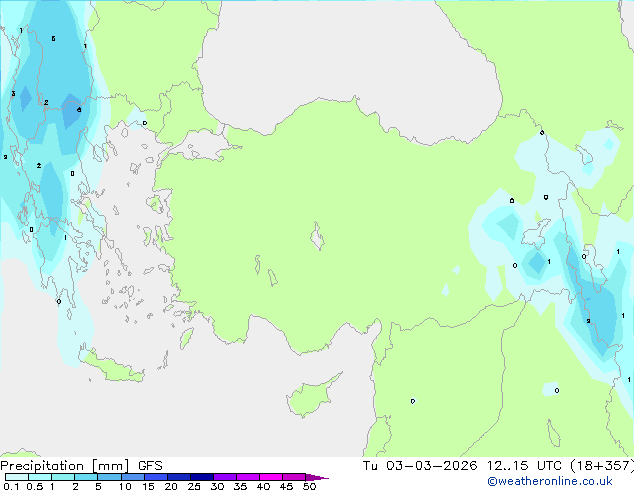Click the 'GFS' model label
Screen dimensions: 634x490
tap(150, 466)
